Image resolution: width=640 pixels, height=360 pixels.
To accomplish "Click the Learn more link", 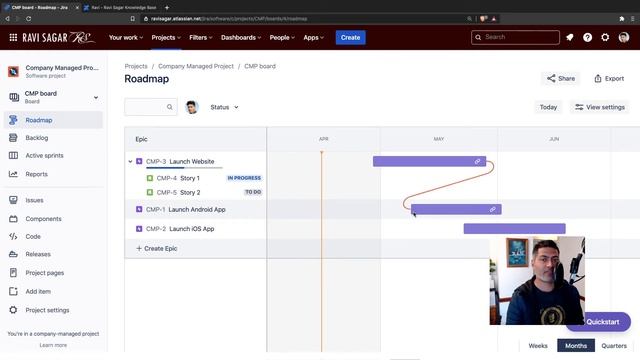I will [x=53, y=345].
